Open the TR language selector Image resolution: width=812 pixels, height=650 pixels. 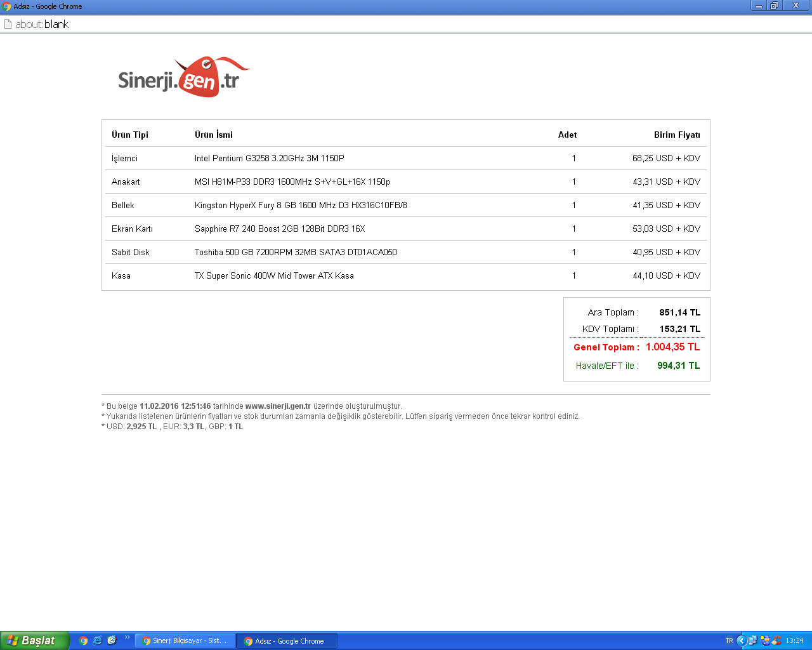point(729,640)
